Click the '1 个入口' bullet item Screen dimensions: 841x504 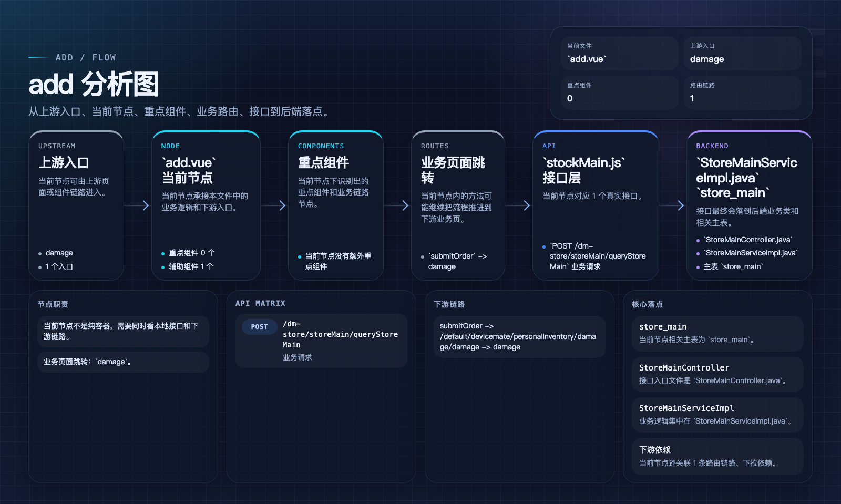click(x=59, y=266)
